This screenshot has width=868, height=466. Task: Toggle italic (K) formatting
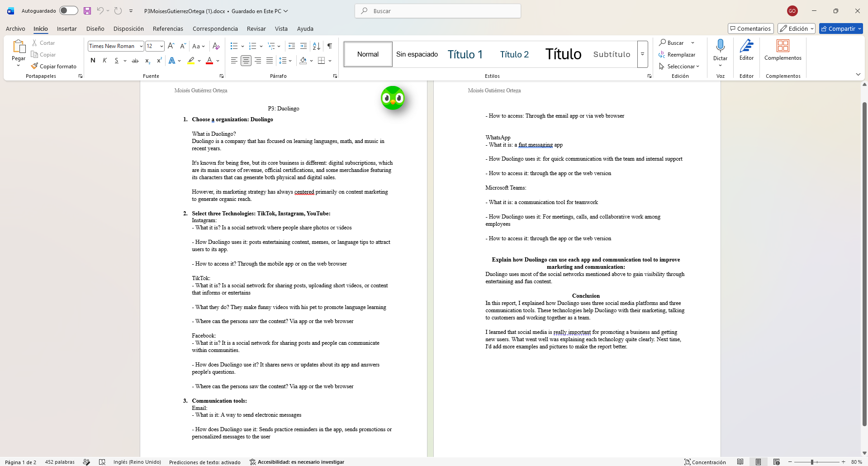105,61
